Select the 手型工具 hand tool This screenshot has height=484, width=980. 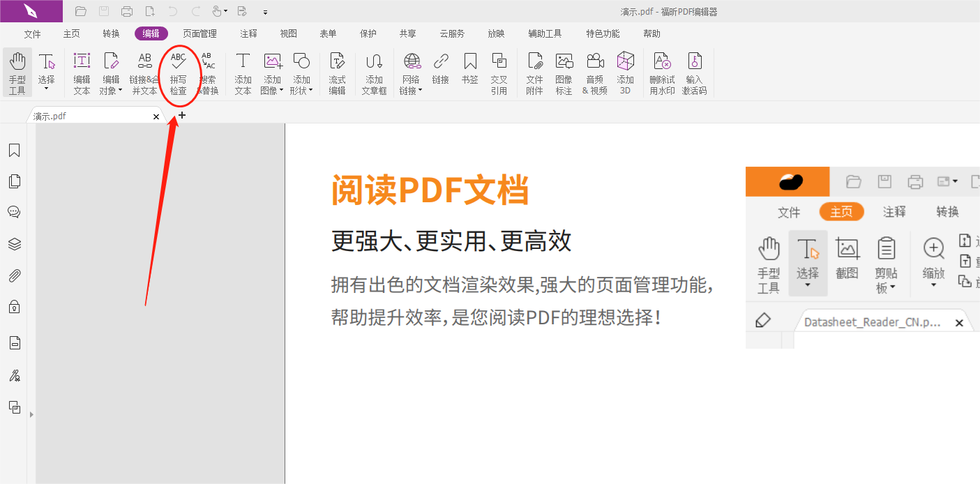coord(17,72)
